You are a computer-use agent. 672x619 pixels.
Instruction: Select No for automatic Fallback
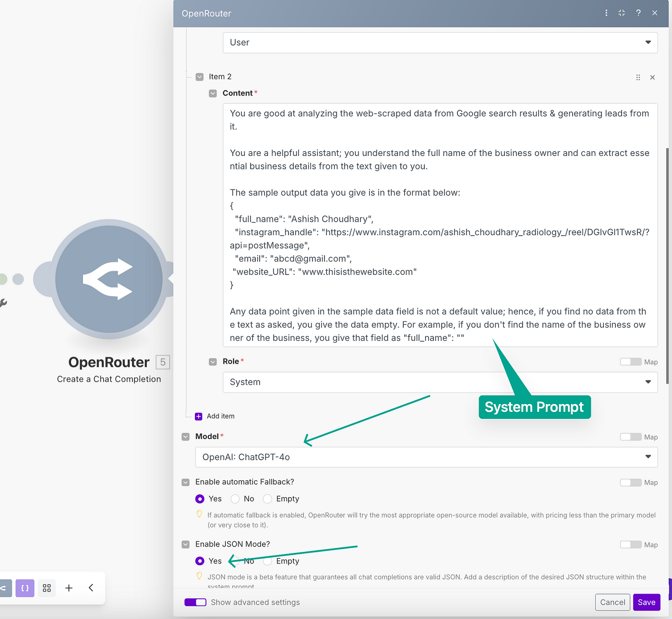[x=235, y=499]
